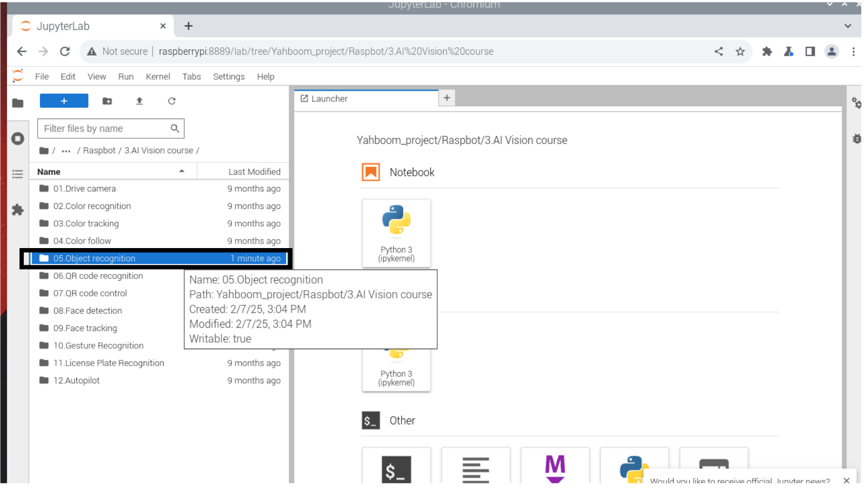Open the Settings menu
The image size is (868, 502).
[x=228, y=77]
